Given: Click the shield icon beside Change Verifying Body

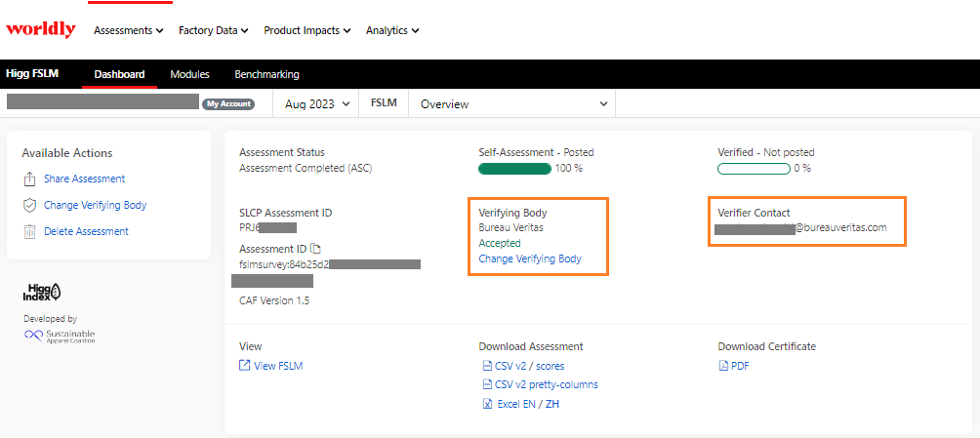Looking at the screenshot, I should (x=29, y=206).
